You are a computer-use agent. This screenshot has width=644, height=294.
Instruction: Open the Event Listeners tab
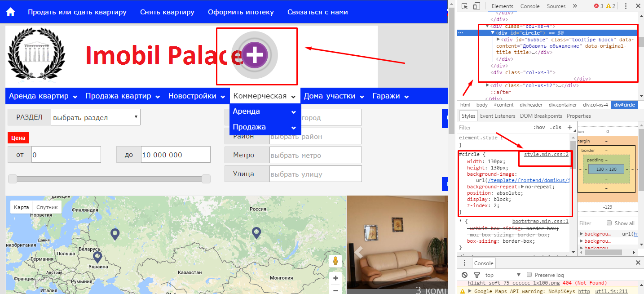coord(498,116)
